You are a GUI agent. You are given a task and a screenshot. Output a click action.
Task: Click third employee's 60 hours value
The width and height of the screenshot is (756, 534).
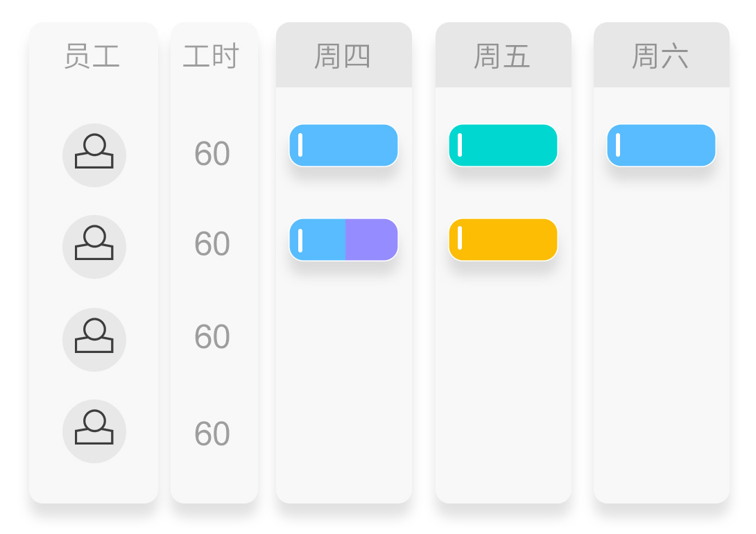tap(212, 336)
